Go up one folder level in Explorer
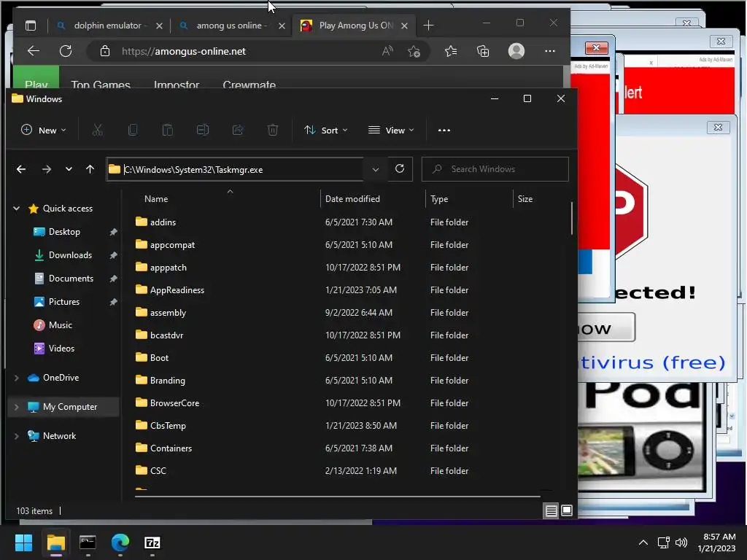 click(90, 169)
